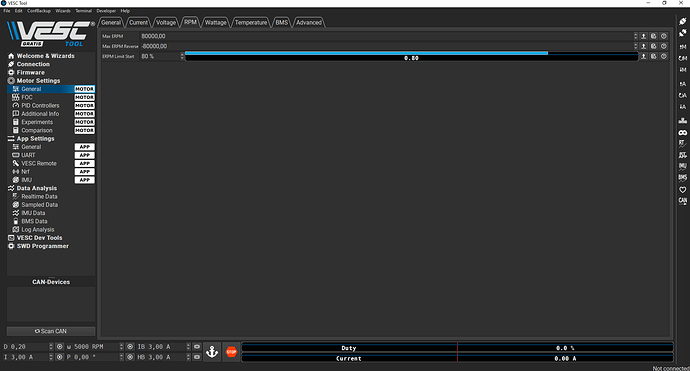Click the disconnect icon in right toolbar
690x371 pixels.
pos(683,33)
